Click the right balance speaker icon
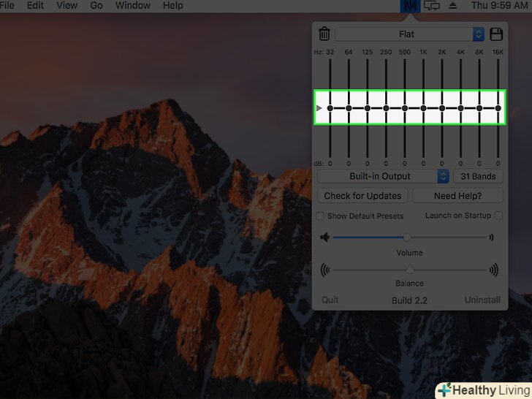 (x=494, y=270)
